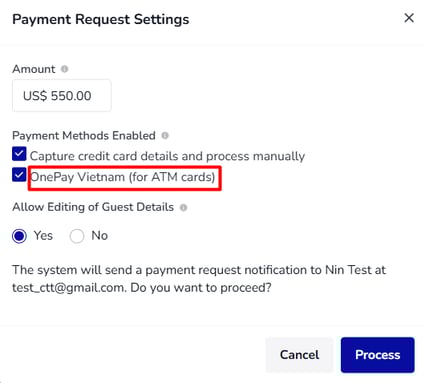Open the Payment Methods Enabled info tooltip icon
This screenshot has width=425, height=383.
click(x=165, y=136)
